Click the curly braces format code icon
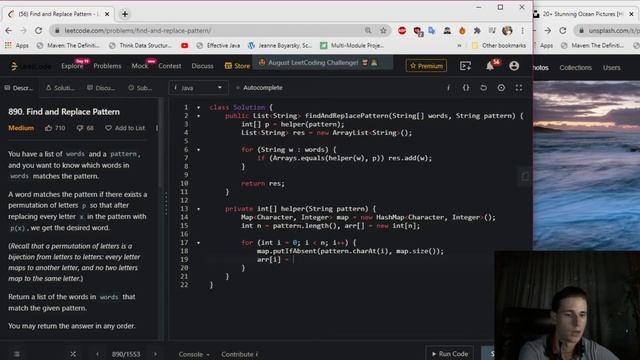The width and height of the screenshot is (640, 360). [x=466, y=88]
